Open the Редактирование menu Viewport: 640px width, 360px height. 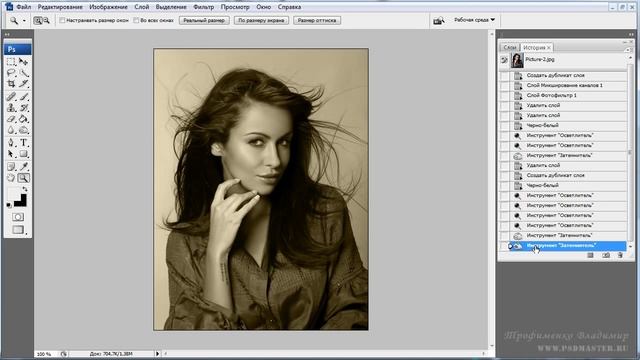(60, 7)
